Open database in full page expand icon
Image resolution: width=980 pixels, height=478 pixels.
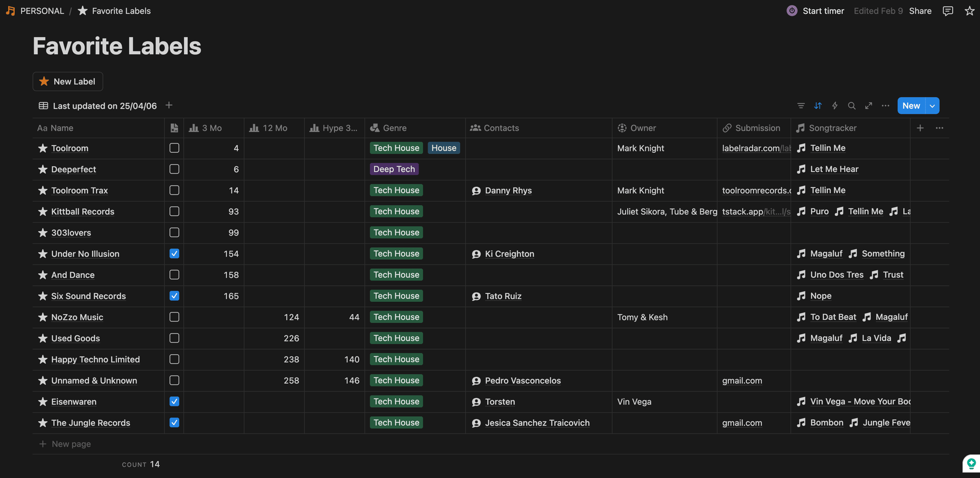click(869, 106)
